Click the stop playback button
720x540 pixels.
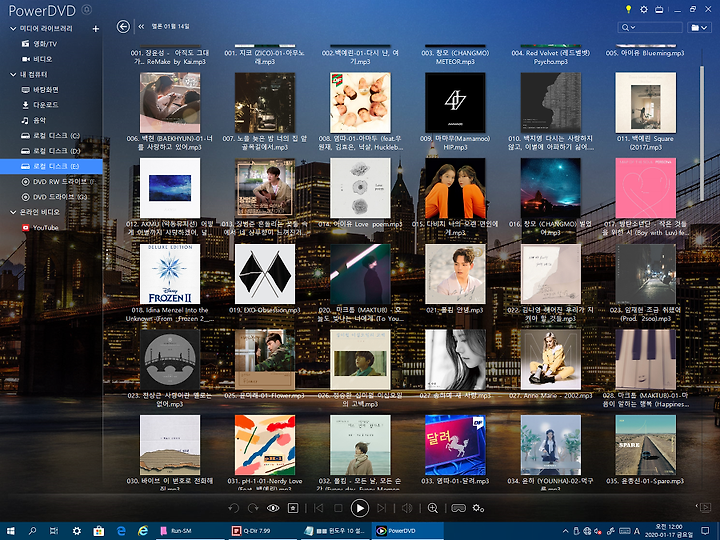[x=338, y=508]
